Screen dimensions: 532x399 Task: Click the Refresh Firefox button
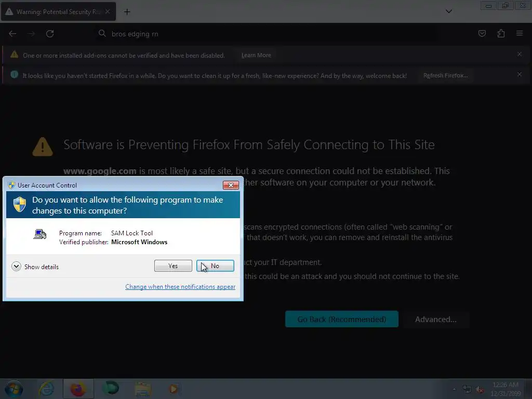[445, 76]
